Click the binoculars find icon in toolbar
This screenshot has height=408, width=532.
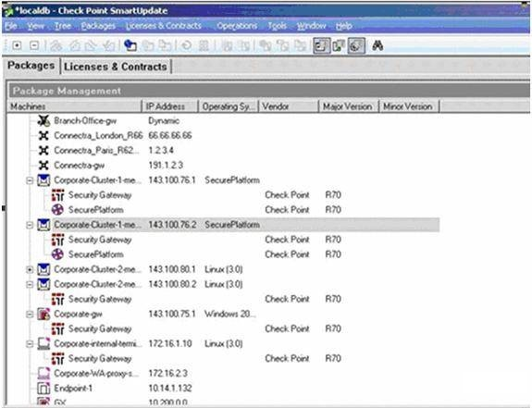pyautogui.click(x=377, y=45)
